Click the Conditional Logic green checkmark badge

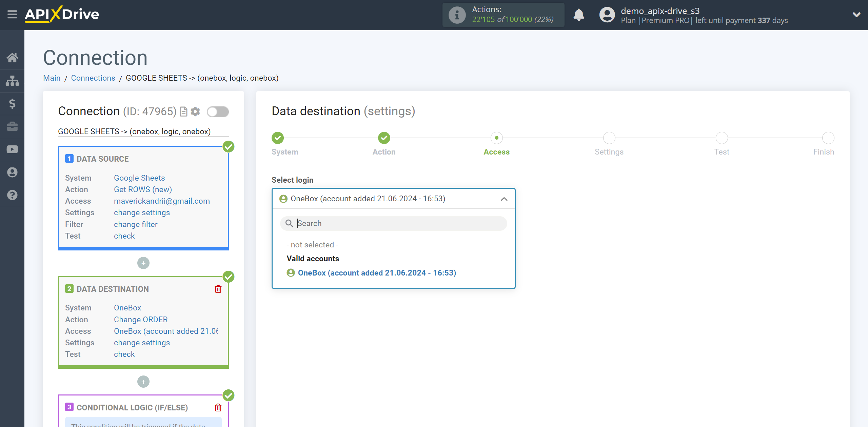[x=229, y=395]
